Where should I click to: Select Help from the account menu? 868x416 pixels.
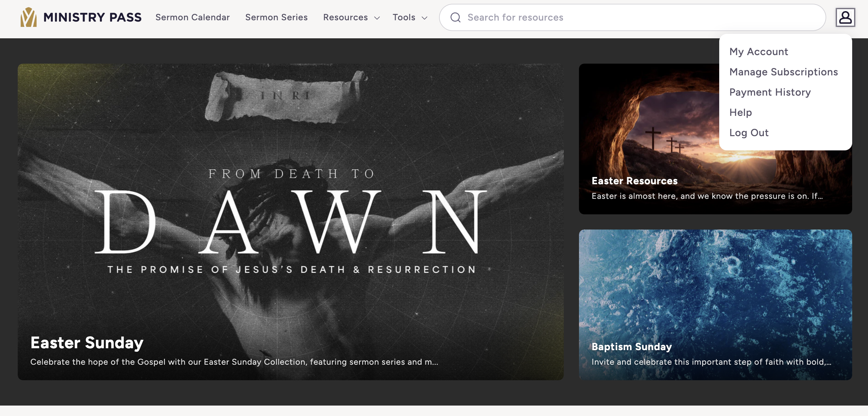tap(740, 112)
